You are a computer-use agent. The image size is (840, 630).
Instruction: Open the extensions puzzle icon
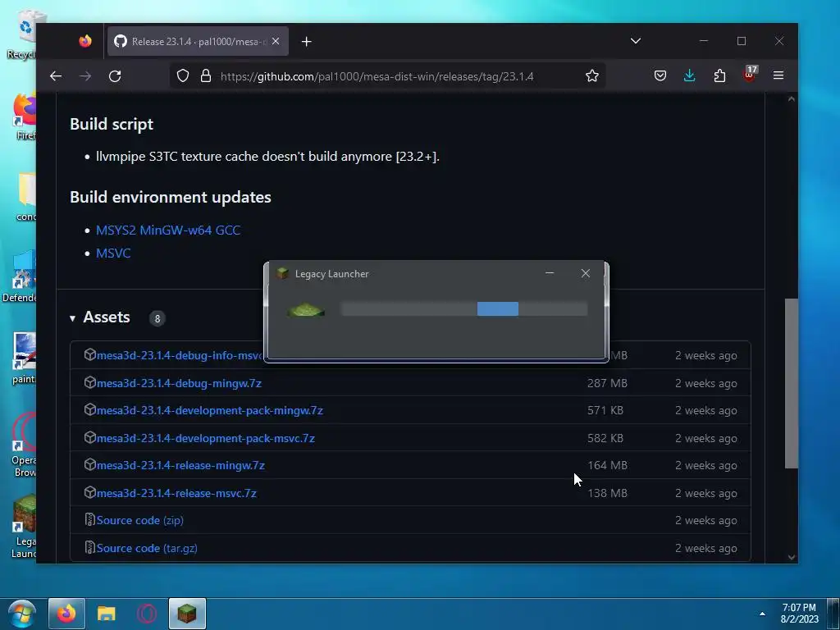pyautogui.click(x=719, y=76)
